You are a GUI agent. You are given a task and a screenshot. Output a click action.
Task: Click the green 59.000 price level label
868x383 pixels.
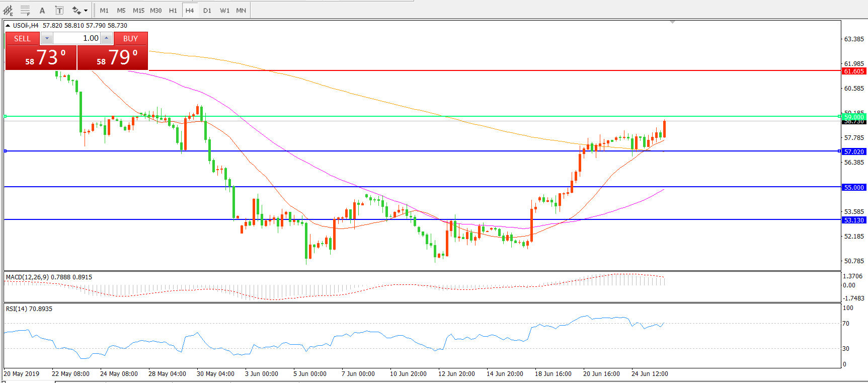854,117
